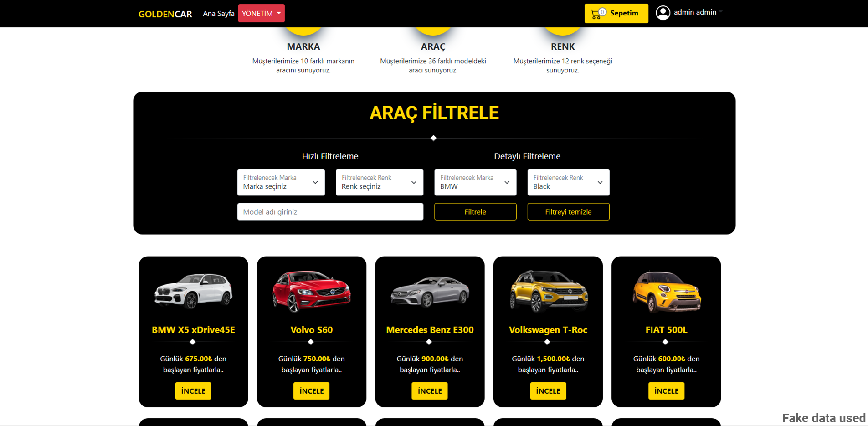Click the 600.00₺ price text

click(x=672, y=359)
